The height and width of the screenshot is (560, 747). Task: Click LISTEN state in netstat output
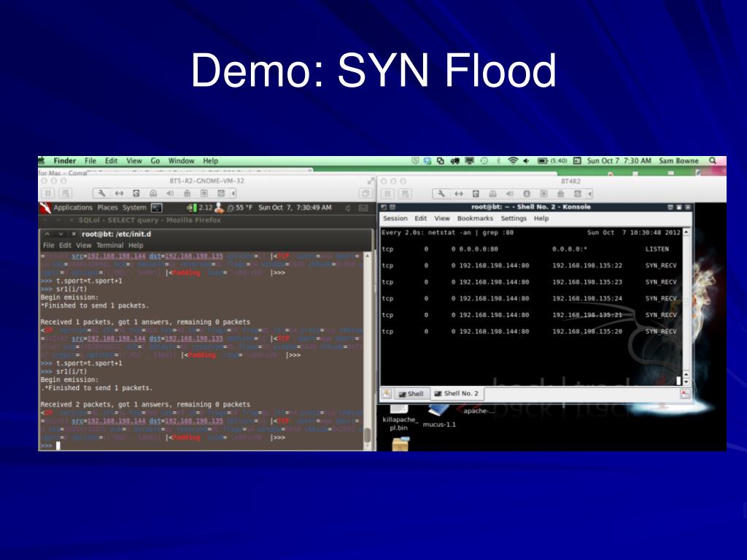coord(657,249)
